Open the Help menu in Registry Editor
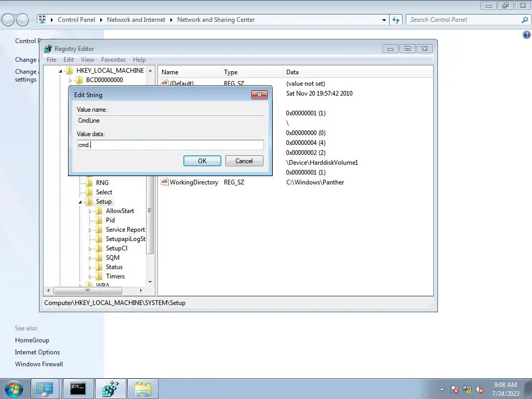The width and height of the screenshot is (532, 399). 139,60
